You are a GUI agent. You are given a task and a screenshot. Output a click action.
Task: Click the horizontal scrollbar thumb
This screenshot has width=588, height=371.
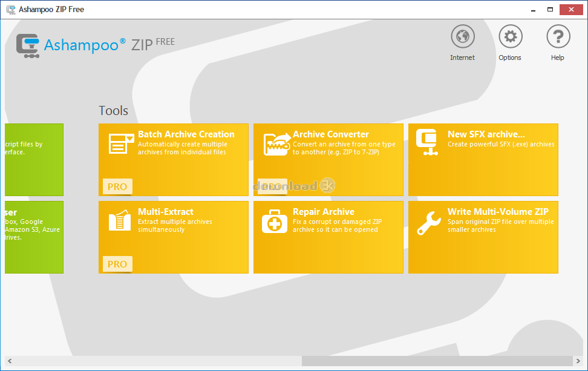click(x=437, y=361)
